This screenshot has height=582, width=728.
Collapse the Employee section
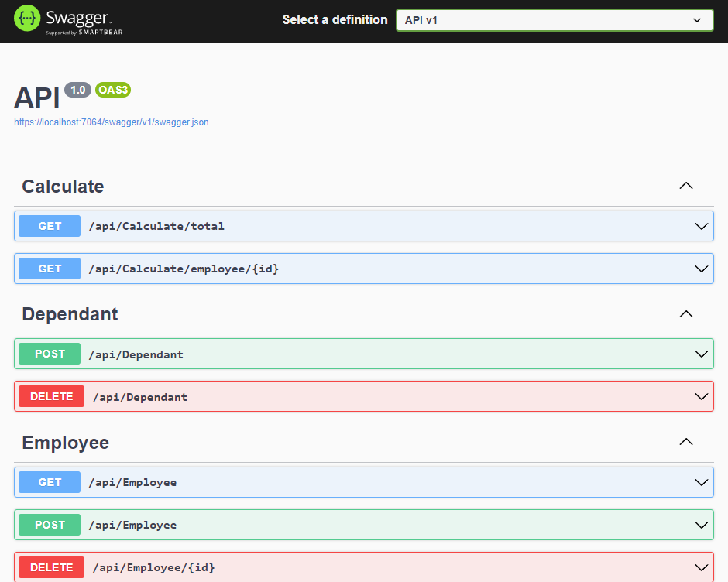(x=685, y=441)
